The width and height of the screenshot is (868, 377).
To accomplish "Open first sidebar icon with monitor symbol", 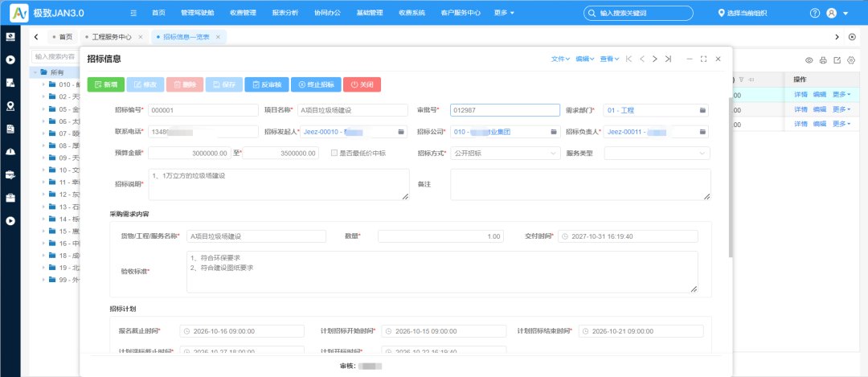I will tap(10, 37).
